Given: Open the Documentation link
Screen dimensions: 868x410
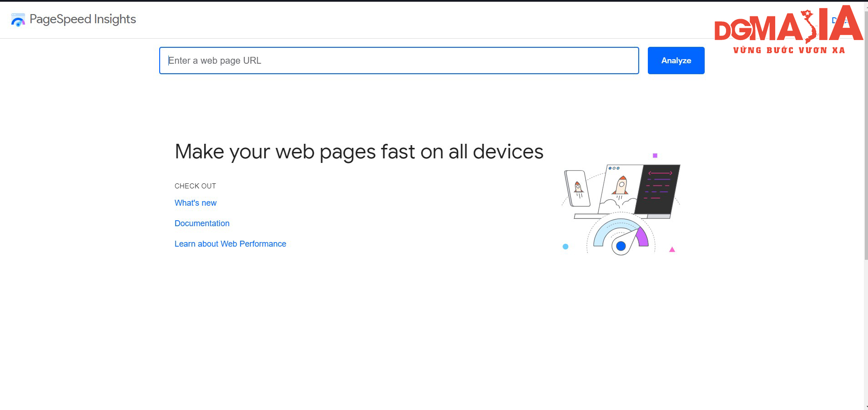Looking at the screenshot, I should (x=202, y=223).
